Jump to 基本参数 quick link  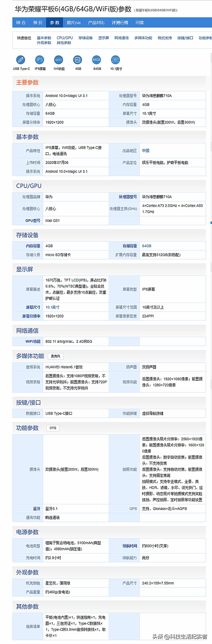(x=44, y=38)
